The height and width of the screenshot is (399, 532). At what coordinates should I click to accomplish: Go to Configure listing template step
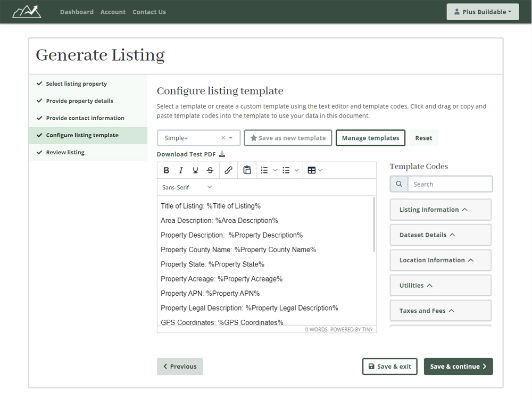coord(88,135)
